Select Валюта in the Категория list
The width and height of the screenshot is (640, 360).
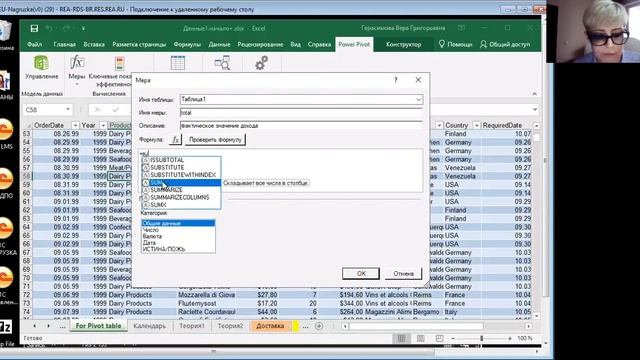pos(178,236)
